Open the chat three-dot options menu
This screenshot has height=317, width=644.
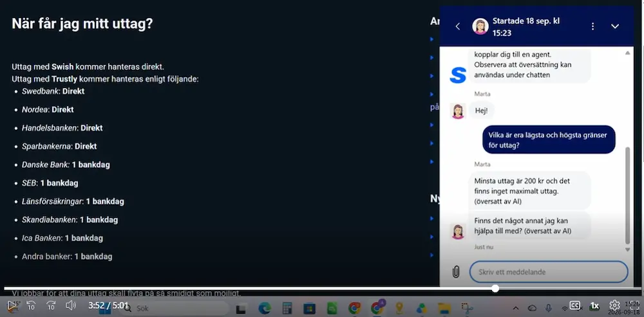(592, 26)
